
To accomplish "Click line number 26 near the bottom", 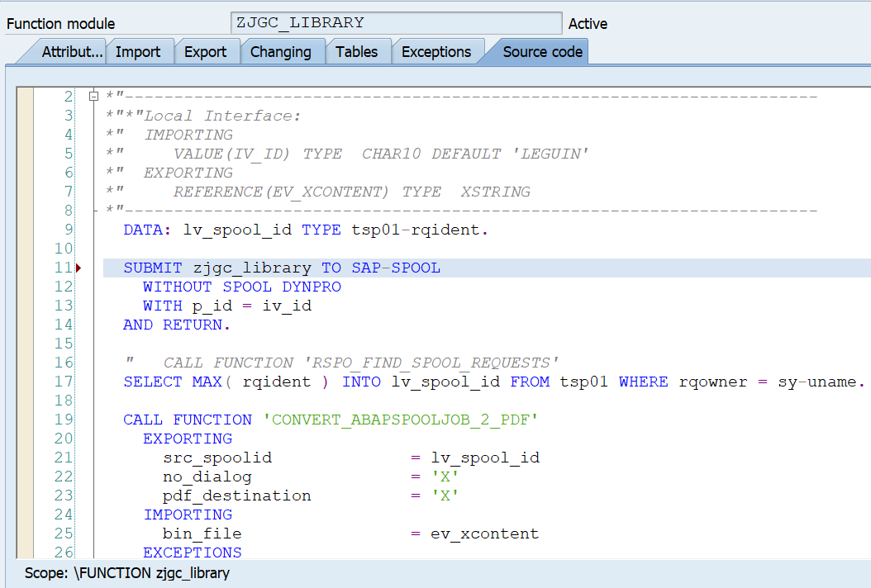I will [63, 552].
